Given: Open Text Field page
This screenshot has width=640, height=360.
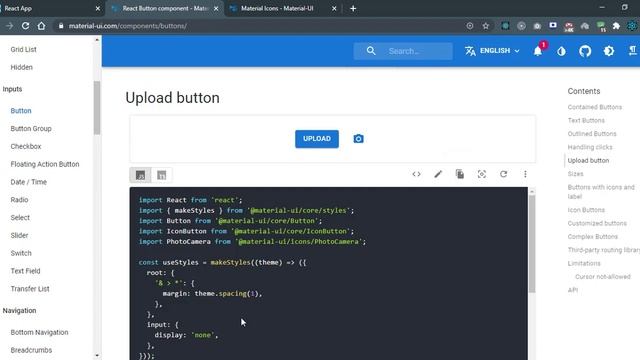Looking at the screenshot, I should tap(25, 271).
